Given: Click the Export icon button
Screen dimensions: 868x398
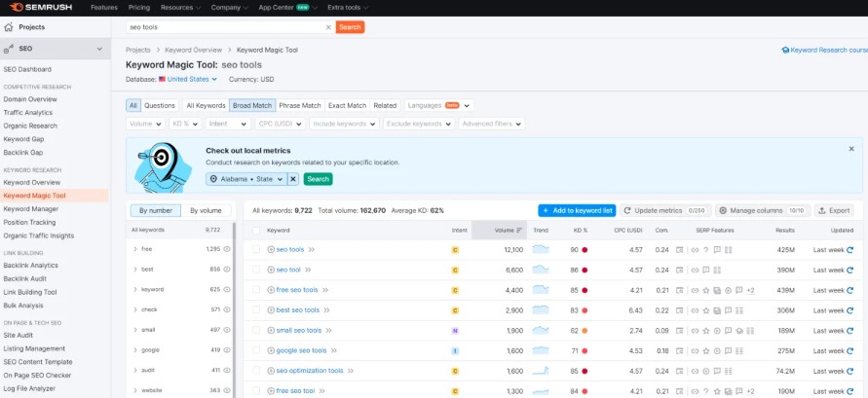Looking at the screenshot, I should (x=834, y=210).
